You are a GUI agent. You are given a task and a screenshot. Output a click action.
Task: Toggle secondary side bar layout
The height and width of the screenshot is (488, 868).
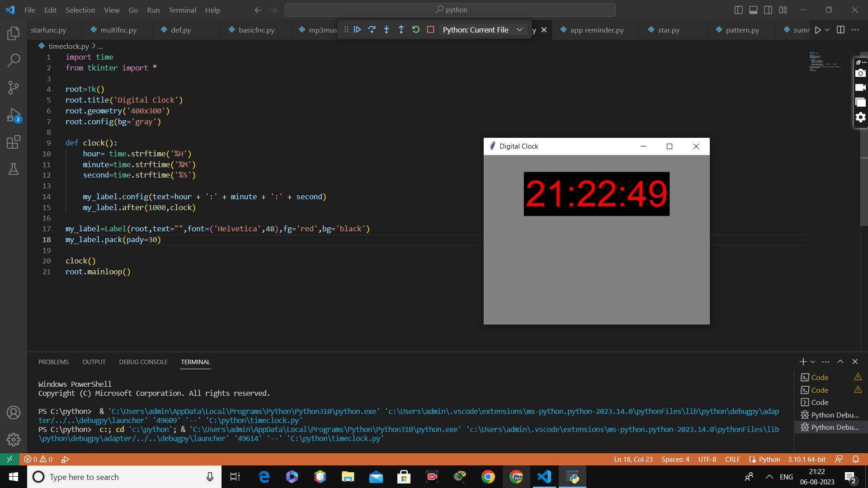coord(768,10)
